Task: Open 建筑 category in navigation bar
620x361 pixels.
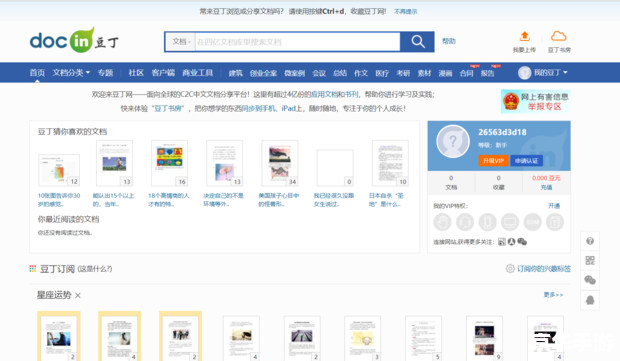Action: (x=236, y=73)
